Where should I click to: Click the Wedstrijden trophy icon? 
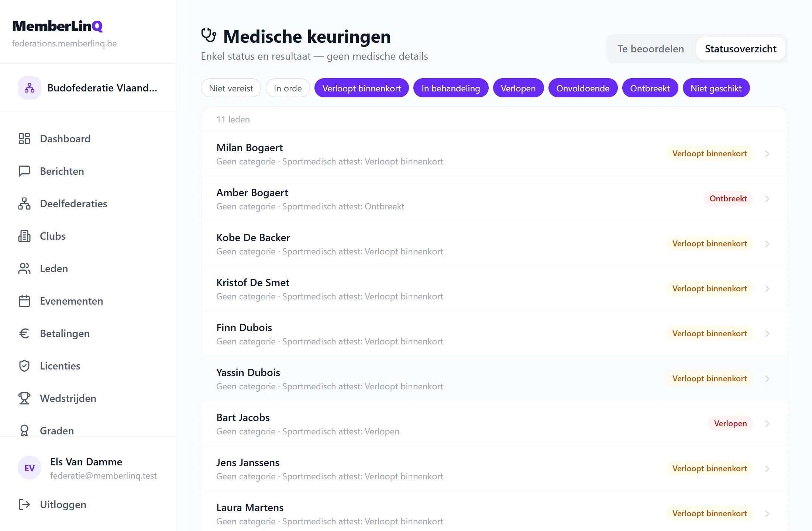(24, 398)
